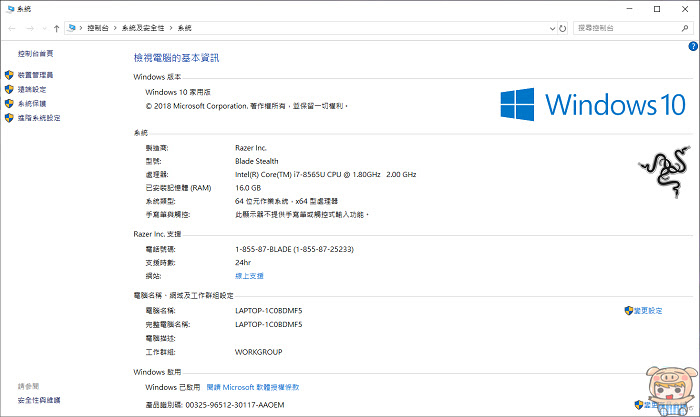Expand chevron after 控制台 breadcrumb
The image size is (700, 417).
115,28
